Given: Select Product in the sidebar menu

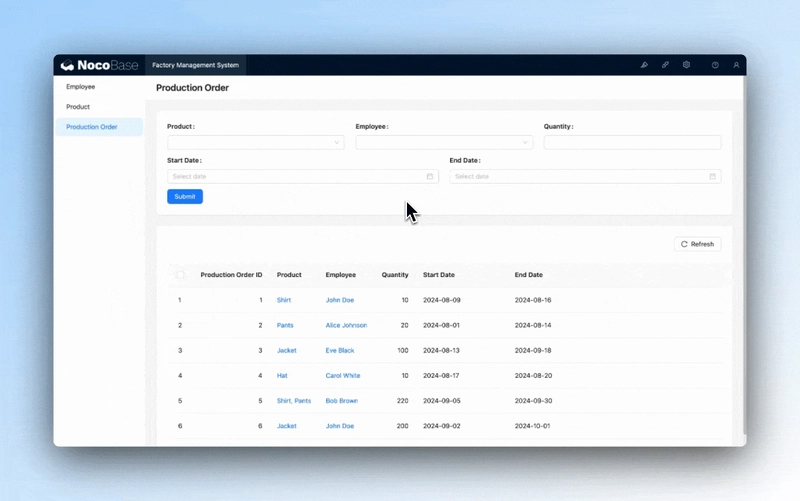Looking at the screenshot, I should (78, 107).
